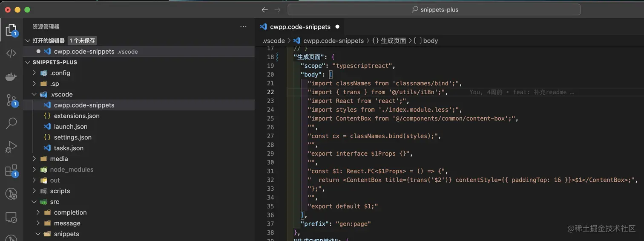Click the .vscode breadcrumb segment
The image size is (644, 241).
(273, 41)
